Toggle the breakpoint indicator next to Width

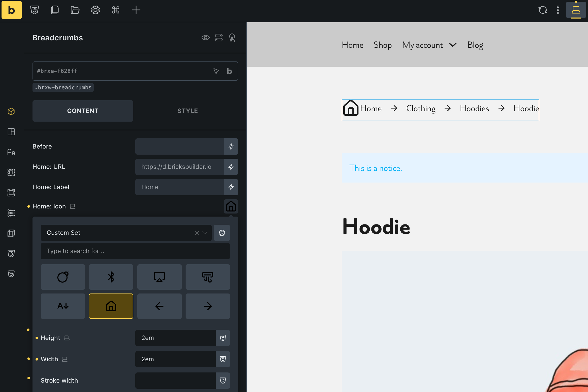coord(64,359)
